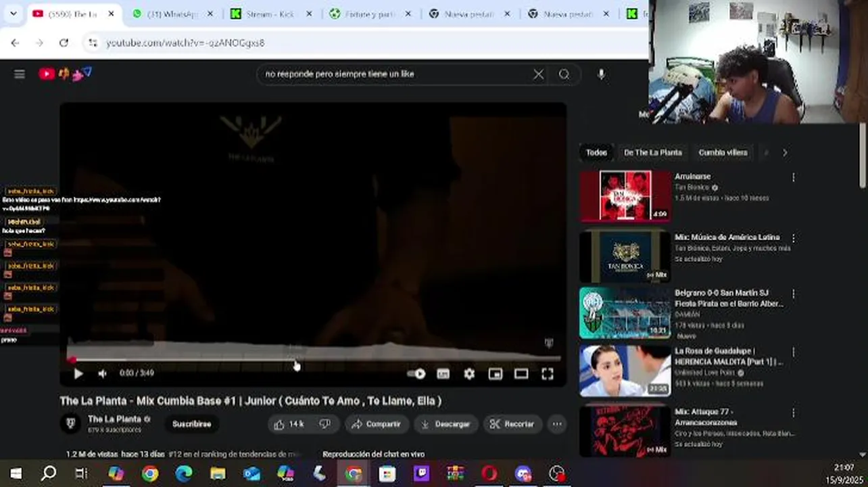Close the WhatsApp browser tab

click(x=210, y=14)
